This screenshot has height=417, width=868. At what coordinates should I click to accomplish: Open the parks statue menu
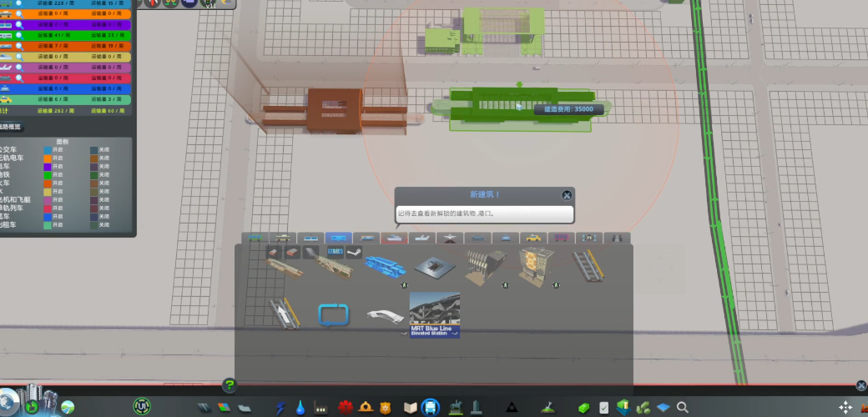point(456,408)
